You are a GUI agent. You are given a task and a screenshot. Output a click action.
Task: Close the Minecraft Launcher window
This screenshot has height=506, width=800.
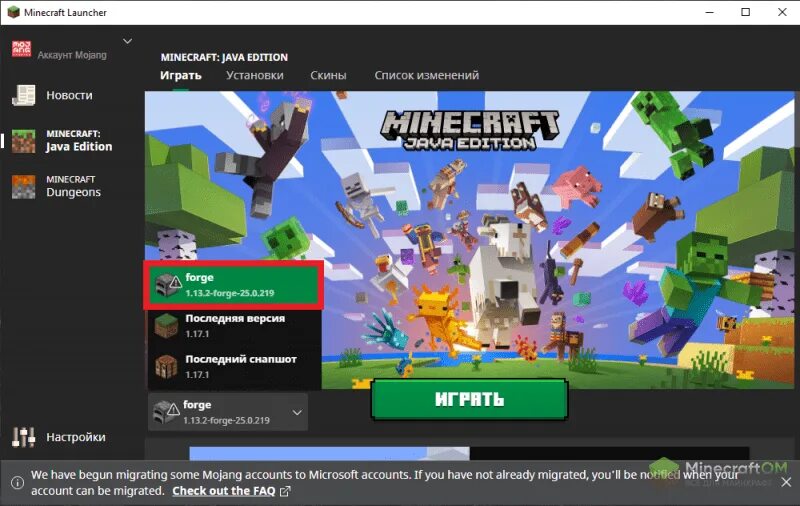tap(782, 12)
